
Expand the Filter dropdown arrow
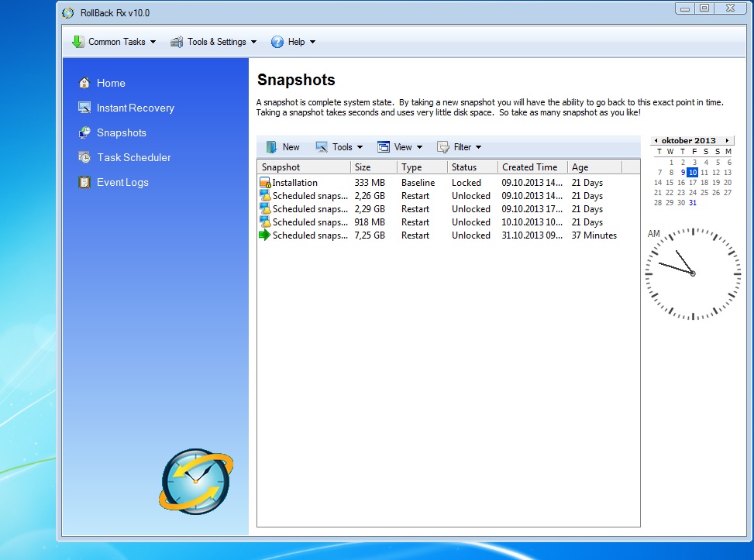(478, 147)
